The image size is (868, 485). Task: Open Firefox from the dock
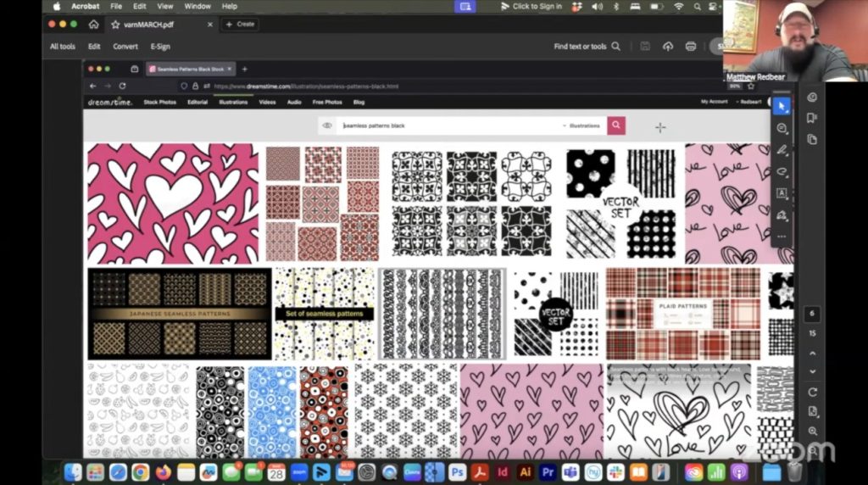coord(164,472)
